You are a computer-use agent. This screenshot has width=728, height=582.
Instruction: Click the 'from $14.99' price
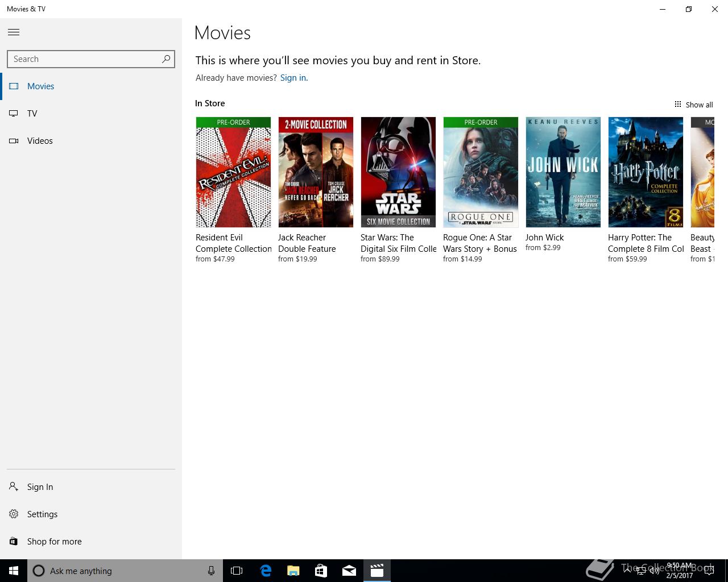pos(462,259)
